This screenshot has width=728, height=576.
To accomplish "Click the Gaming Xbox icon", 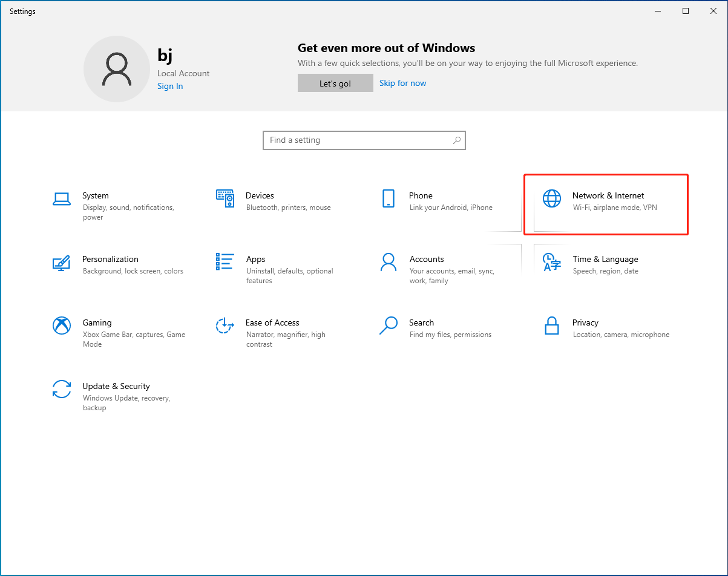I will (62, 326).
